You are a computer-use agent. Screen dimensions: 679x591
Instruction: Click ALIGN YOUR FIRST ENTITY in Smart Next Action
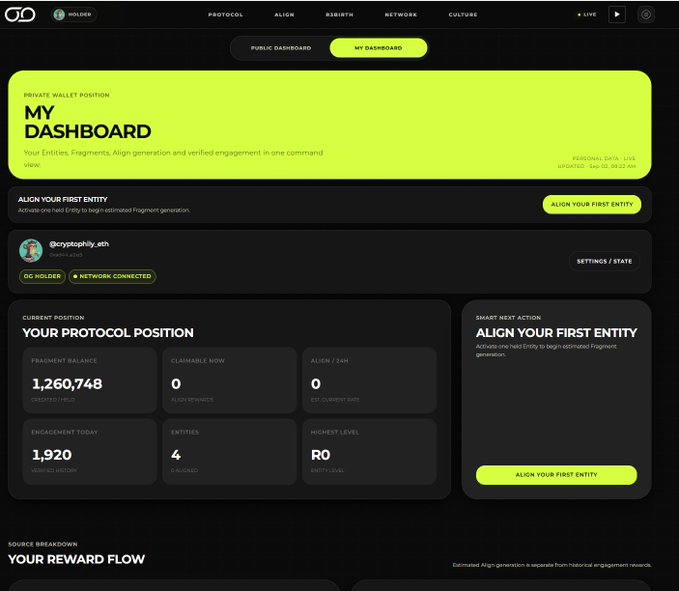point(556,475)
